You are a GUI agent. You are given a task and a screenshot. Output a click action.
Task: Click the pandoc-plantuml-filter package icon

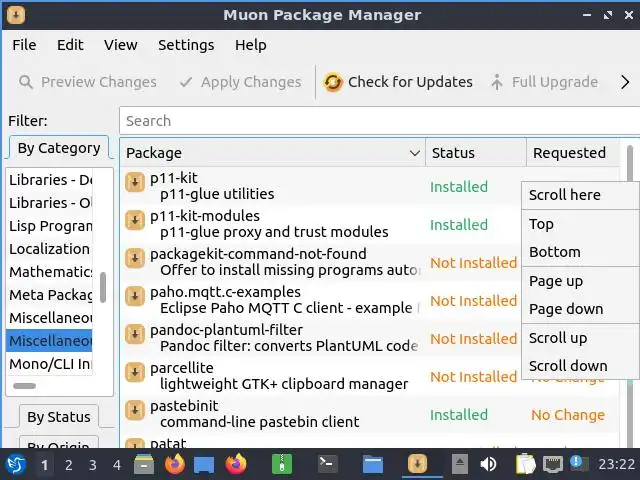(135, 334)
